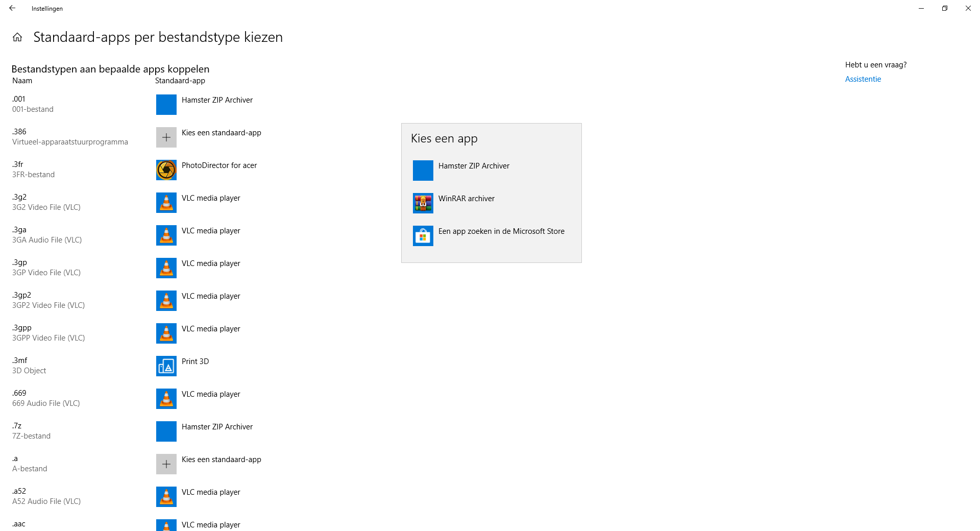Click the plus icon to choose app for .a
Image resolution: width=980 pixels, height=531 pixels.
[x=166, y=464]
